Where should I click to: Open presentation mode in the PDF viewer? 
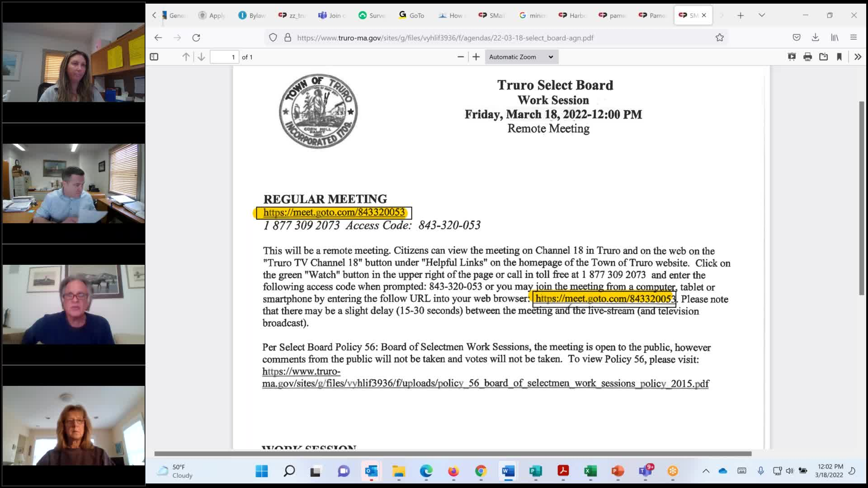coord(792,57)
